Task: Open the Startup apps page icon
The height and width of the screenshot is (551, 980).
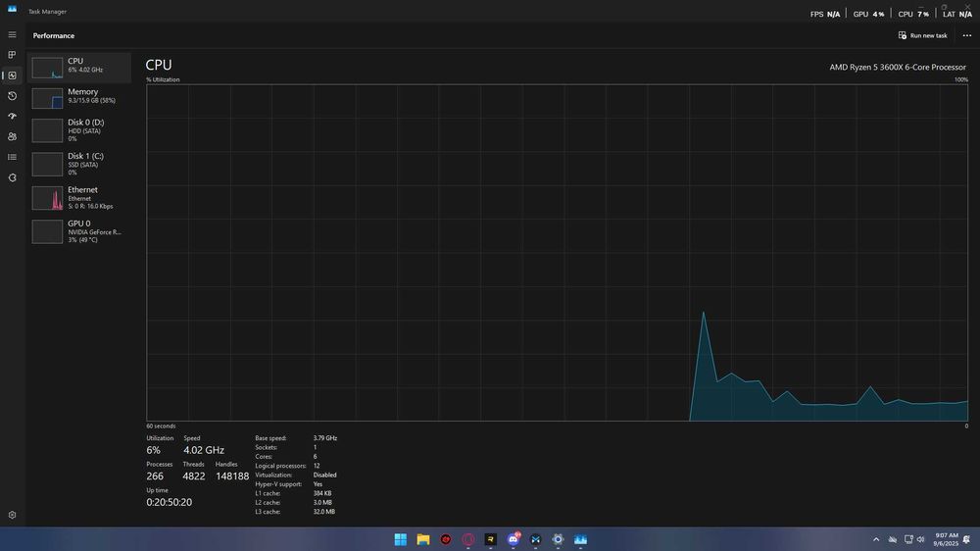Action: (x=12, y=117)
